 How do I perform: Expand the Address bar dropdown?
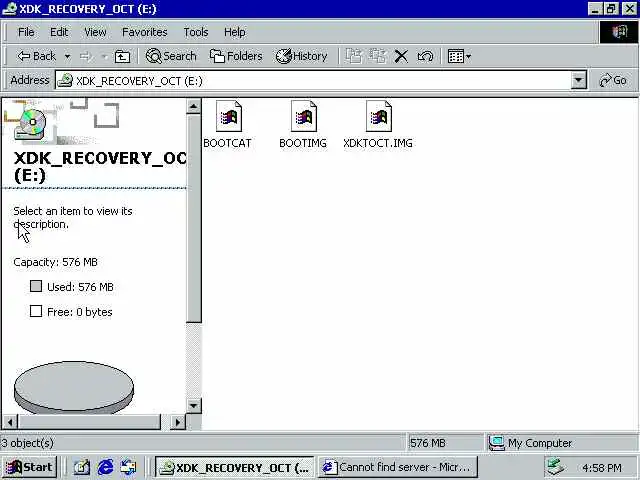coord(578,80)
